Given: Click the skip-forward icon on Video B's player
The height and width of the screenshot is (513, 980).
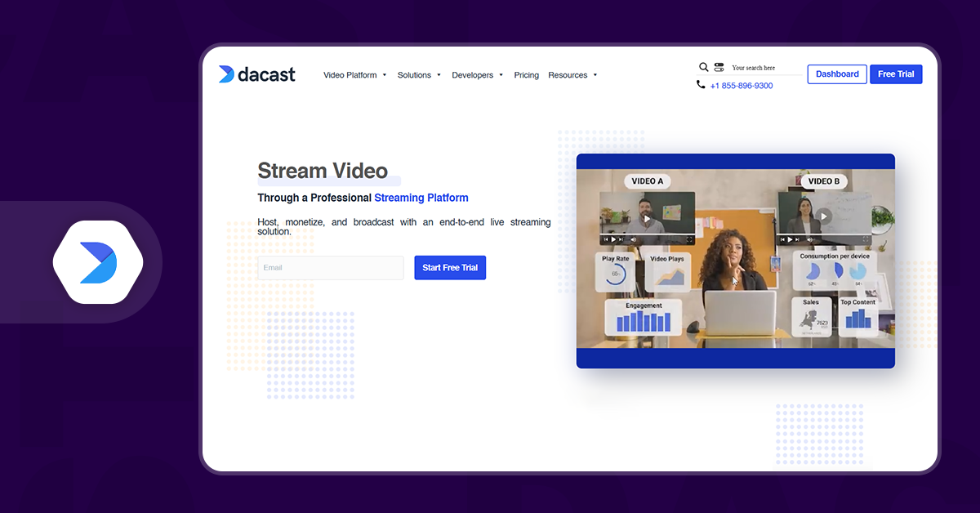Looking at the screenshot, I should [x=797, y=239].
